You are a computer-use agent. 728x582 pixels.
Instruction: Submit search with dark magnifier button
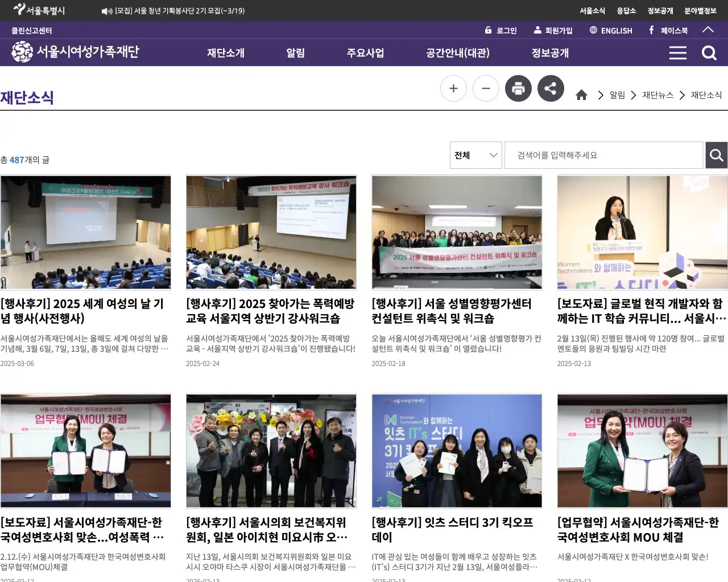tap(717, 155)
